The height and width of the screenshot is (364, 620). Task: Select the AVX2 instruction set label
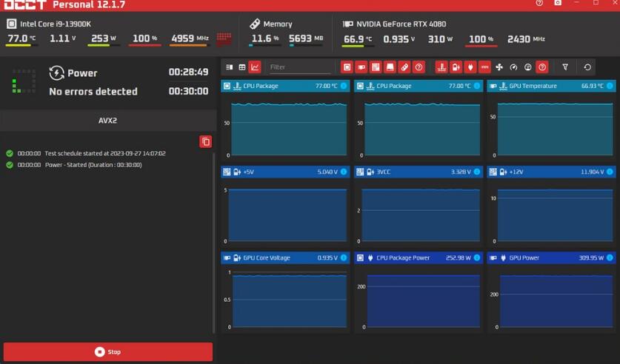[x=107, y=121]
